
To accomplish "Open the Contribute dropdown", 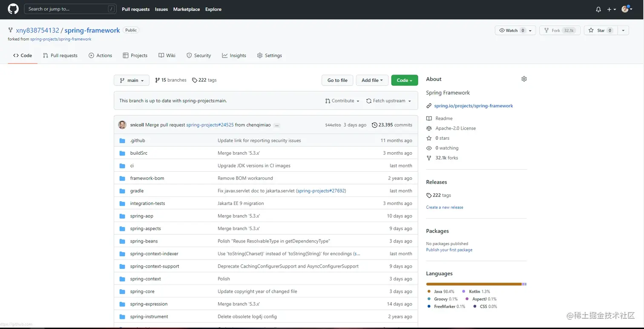I will point(342,101).
